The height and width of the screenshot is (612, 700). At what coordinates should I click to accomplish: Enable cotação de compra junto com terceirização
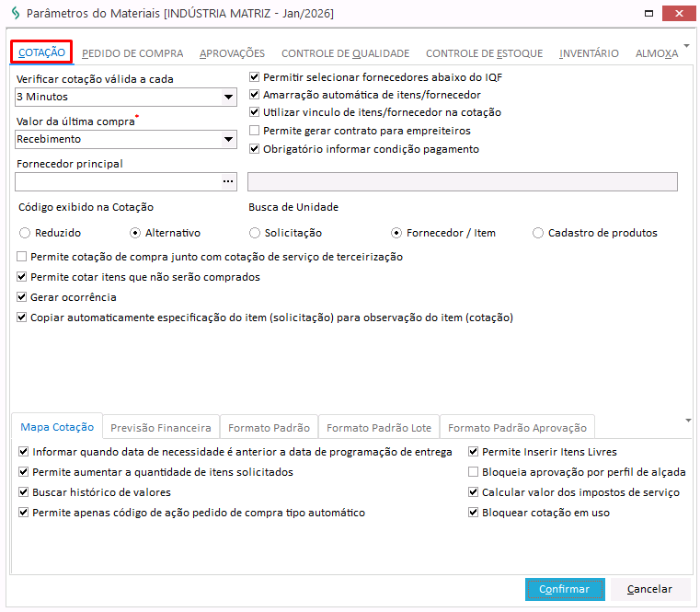click(x=21, y=257)
